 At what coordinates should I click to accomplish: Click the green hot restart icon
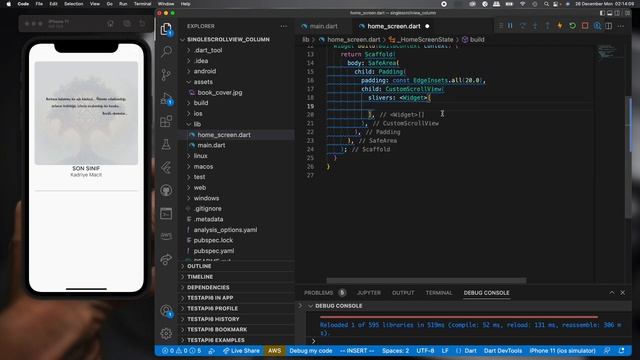pos(572,26)
